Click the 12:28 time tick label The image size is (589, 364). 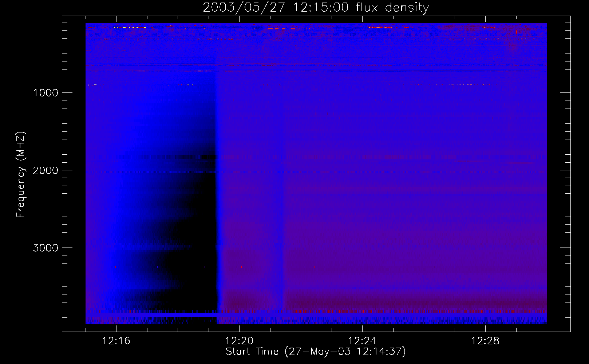pyautogui.click(x=485, y=341)
